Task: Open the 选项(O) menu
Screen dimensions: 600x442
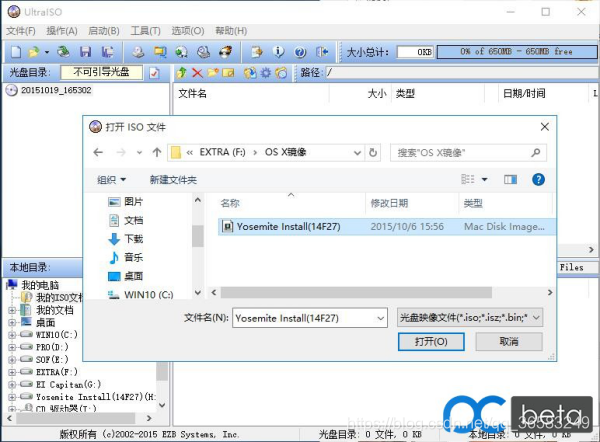Action: click(x=188, y=31)
